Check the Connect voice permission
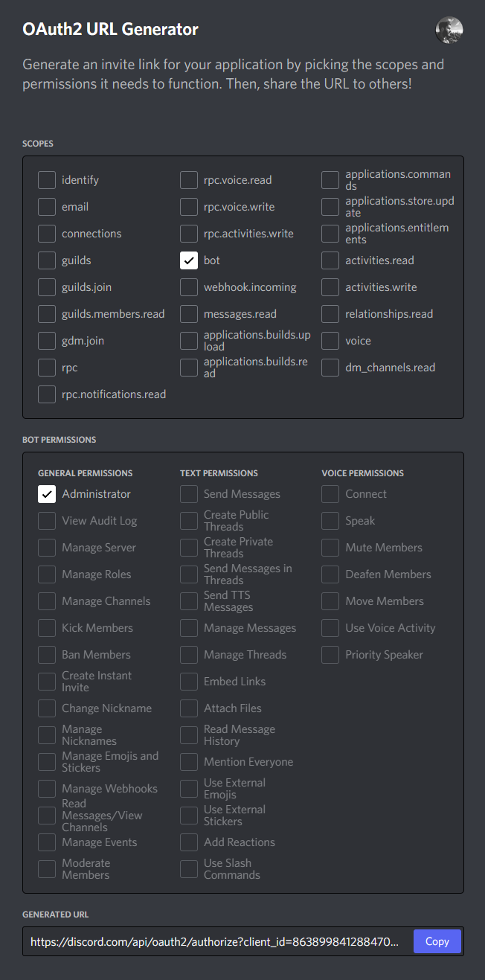Image resolution: width=485 pixels, height=980 pixels. [330, 493]
